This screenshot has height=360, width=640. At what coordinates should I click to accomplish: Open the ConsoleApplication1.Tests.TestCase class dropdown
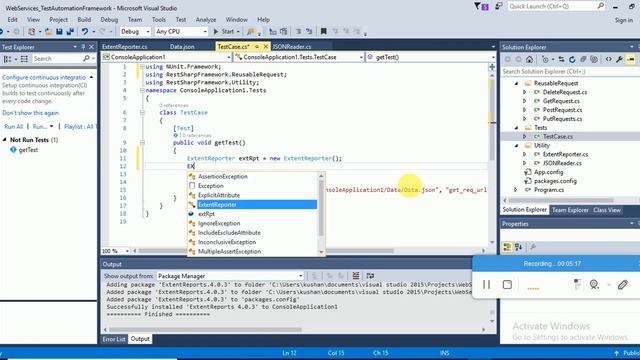point(361,57)
